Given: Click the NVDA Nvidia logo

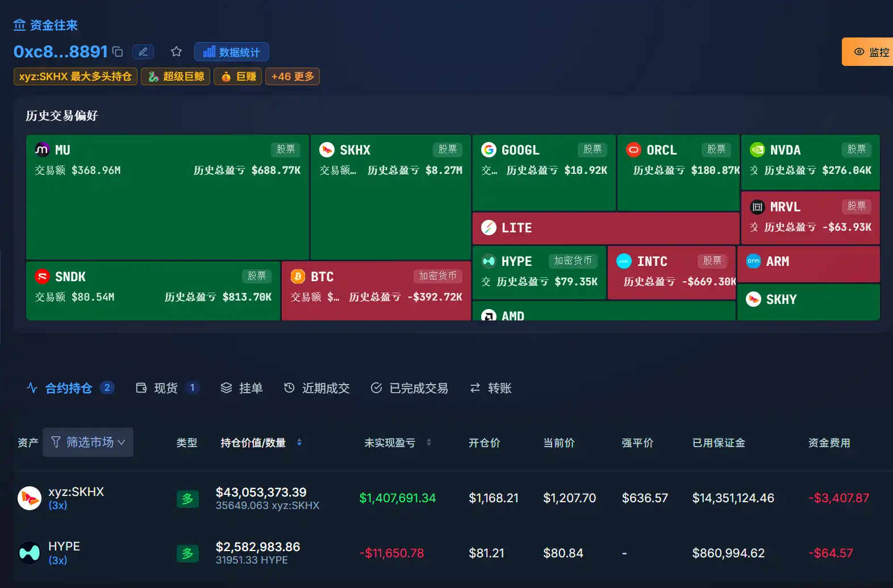Looking at the screenshot, I should [x=757, y=149].
